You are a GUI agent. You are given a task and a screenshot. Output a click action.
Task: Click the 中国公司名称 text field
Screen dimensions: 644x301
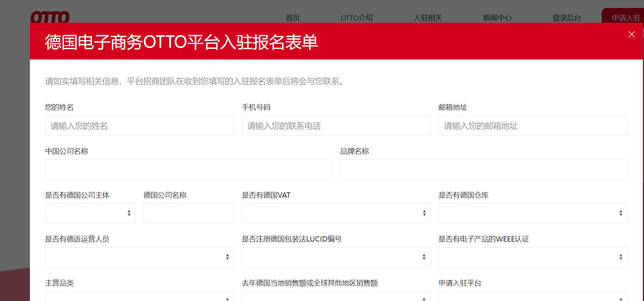click(x=189, y=169)
